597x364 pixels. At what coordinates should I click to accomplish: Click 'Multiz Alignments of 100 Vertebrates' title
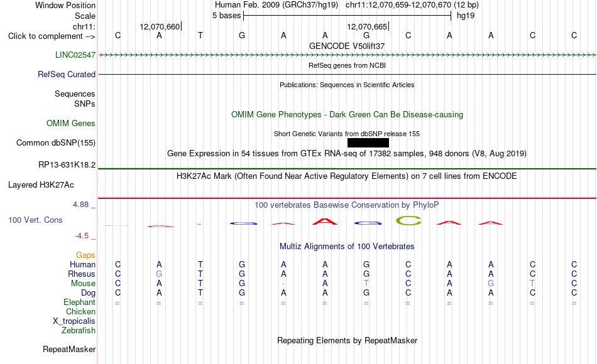(x=347, y=247)
